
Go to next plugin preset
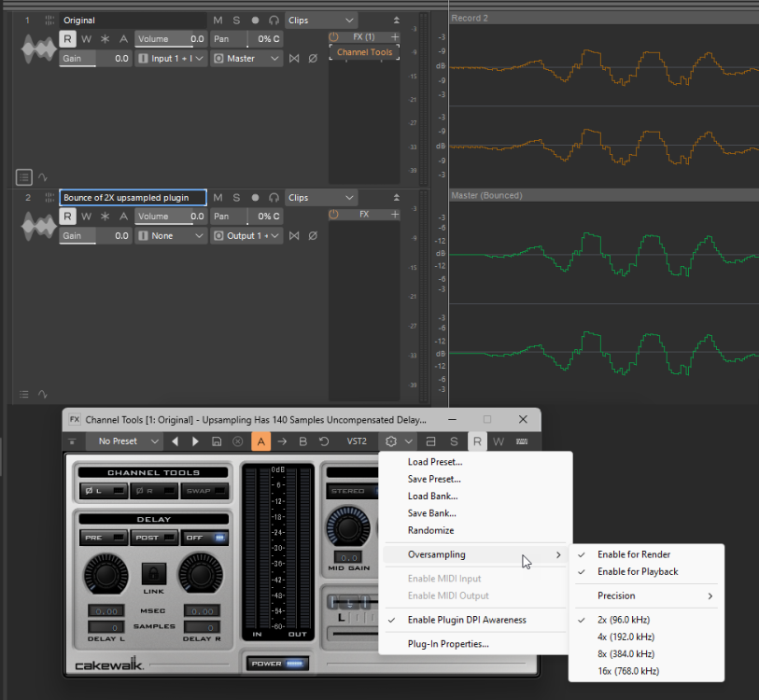tap(195, 441)
